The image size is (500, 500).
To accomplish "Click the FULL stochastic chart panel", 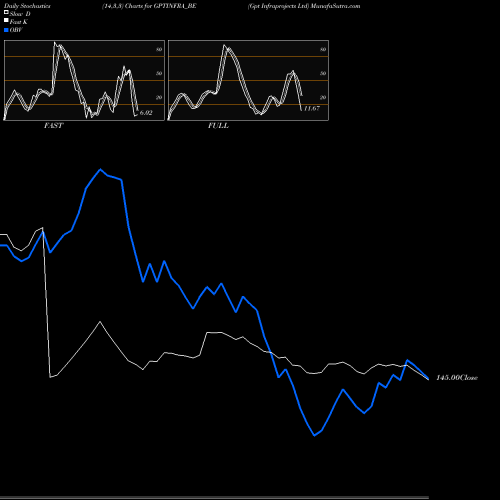I will (248, 80).
